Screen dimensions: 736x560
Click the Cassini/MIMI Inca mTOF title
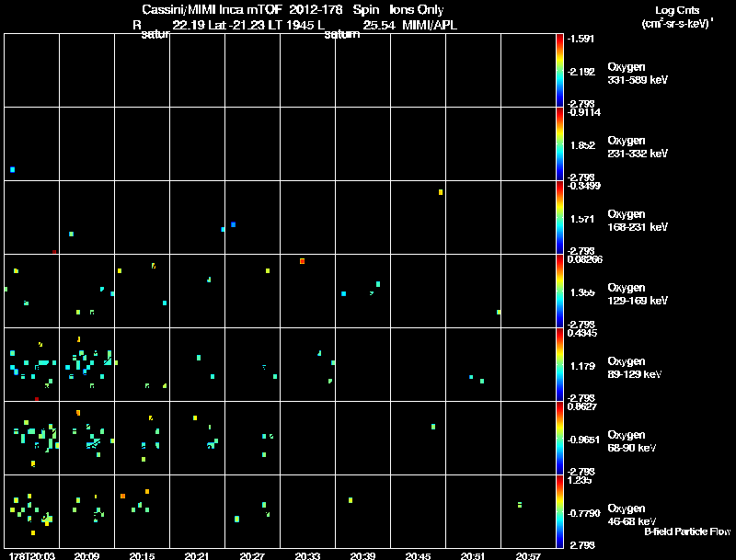point(212,9)
